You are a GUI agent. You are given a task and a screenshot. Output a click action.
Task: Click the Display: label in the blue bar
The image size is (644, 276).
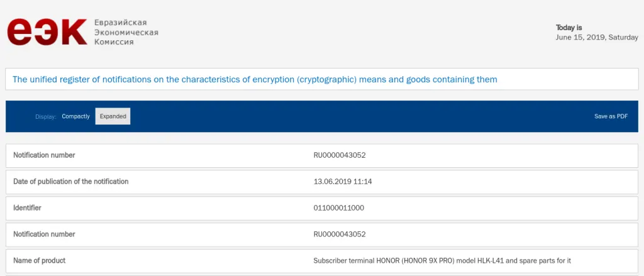[x=45, y=116]
